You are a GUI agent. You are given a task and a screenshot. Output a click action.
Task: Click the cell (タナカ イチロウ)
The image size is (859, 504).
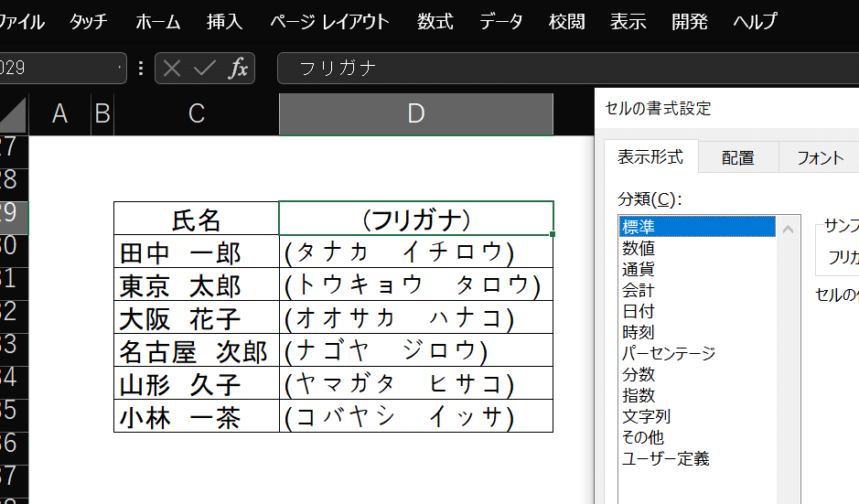tap(416, 252)
